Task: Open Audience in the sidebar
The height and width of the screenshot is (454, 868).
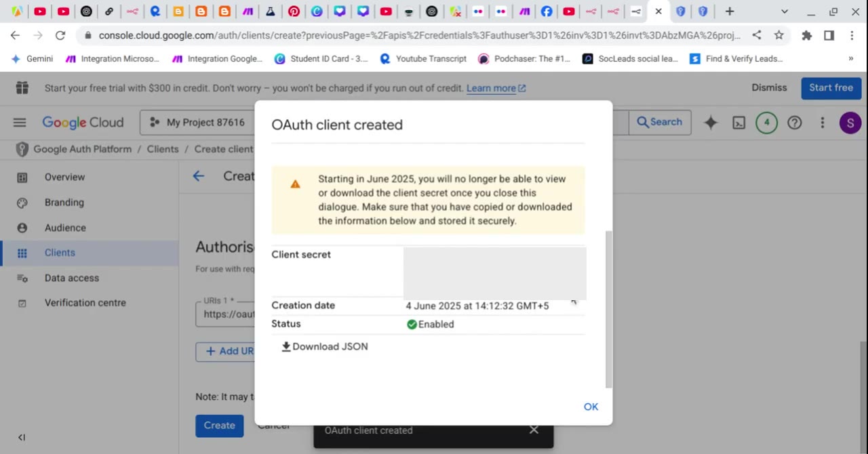Action: (65, 228)
